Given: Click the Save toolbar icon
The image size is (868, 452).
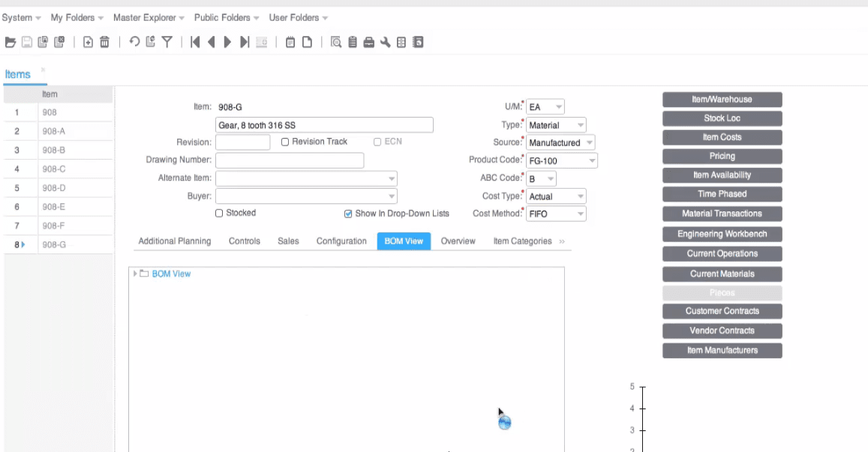Looking at the screenshot, I should pos(26,42).
